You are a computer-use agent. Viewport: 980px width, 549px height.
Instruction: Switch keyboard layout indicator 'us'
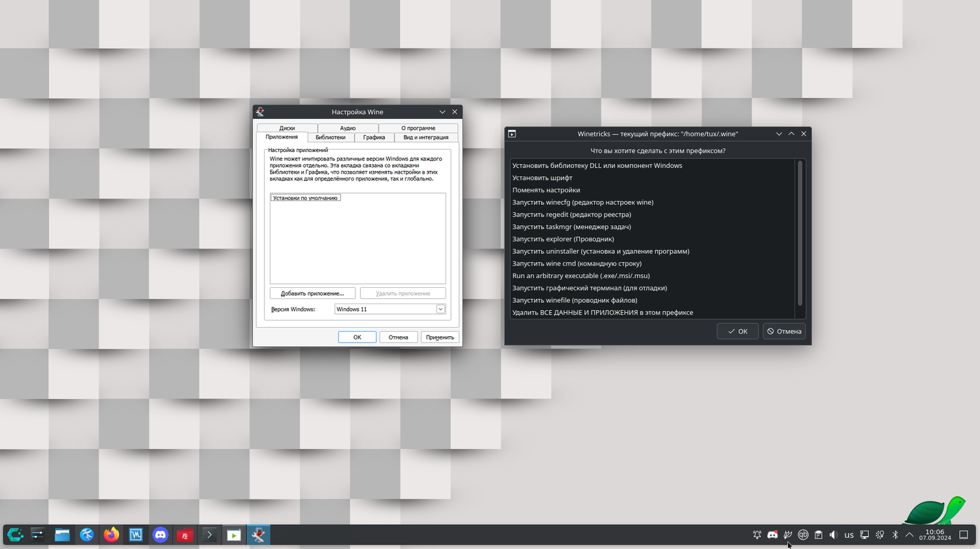point(849,535)
